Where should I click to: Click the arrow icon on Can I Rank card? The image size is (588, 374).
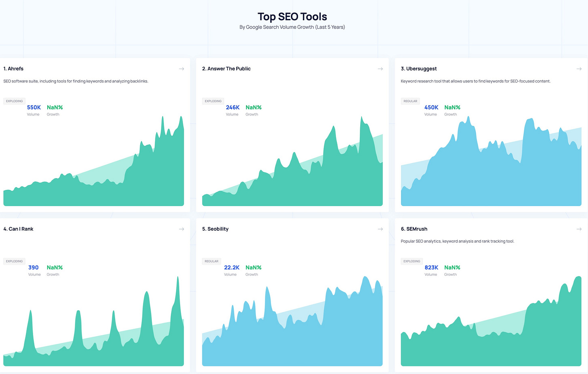(181, 229)
